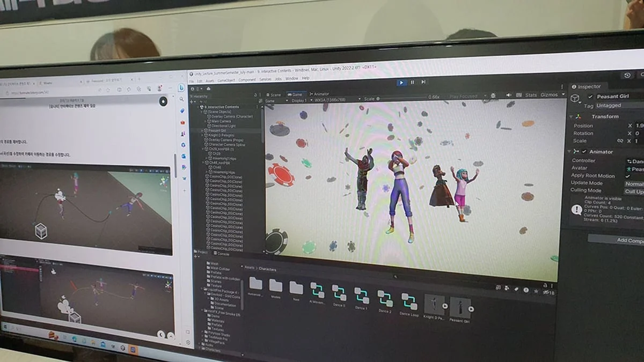Open the WXGA (1366x768) resolution dropdown
This screenshot has width=644, height=362.
[338, 99]
